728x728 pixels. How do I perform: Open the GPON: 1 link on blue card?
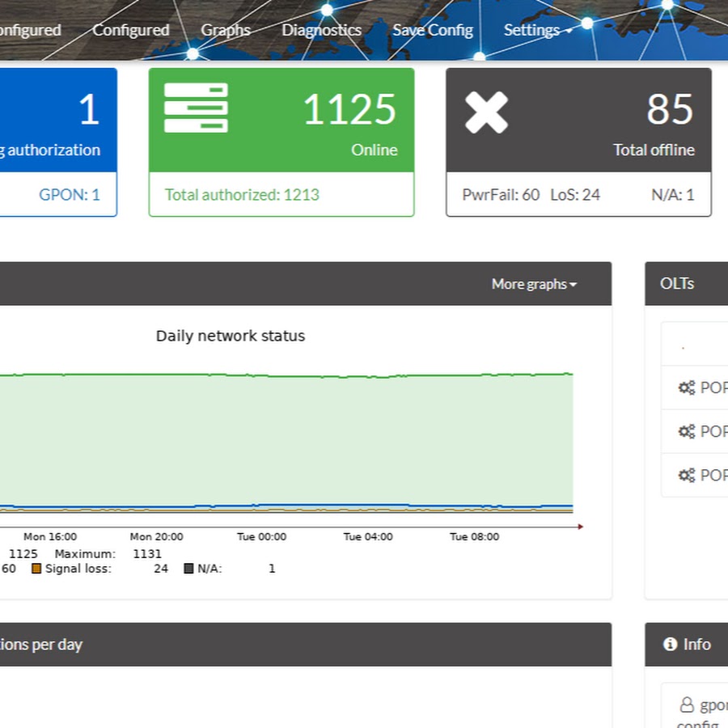(70, 194)
